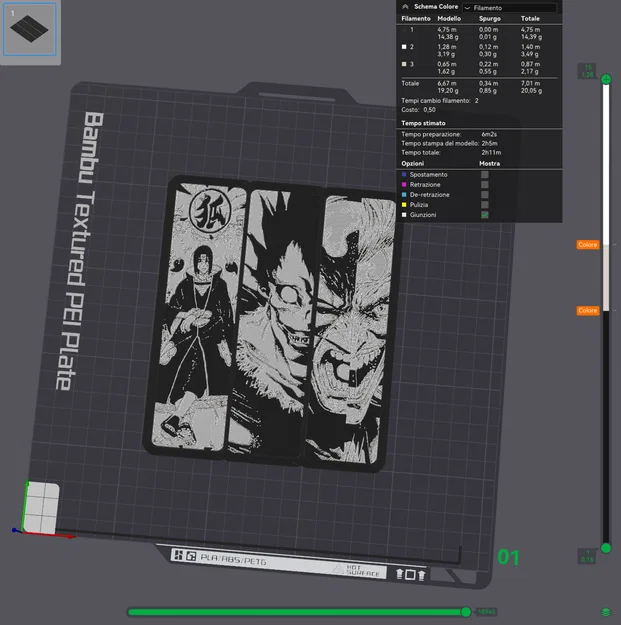
Task: Click the total weight 20,05 g
Action: tap(531, 91)
